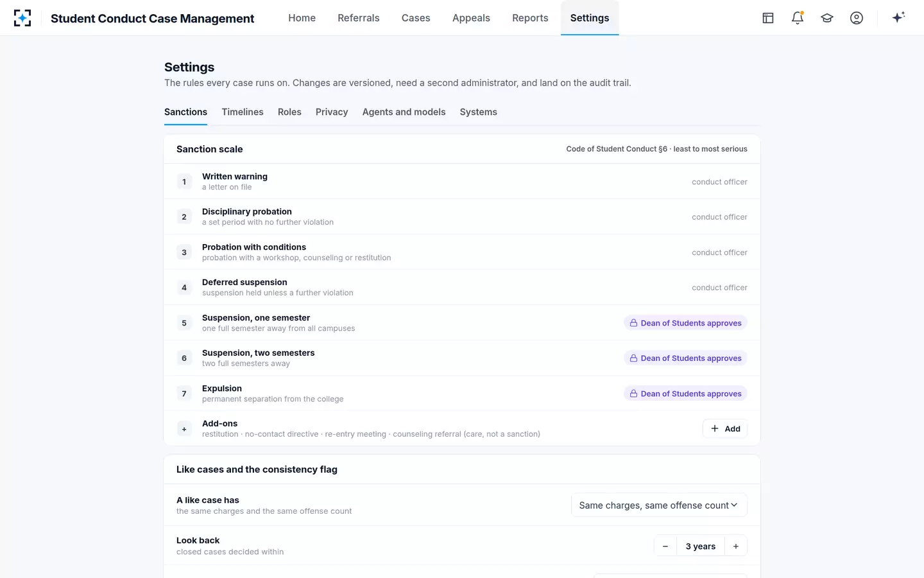The width and height of the screenshot is (924, 578).
Task: Click lock icon on Suspension, one semester
Action: coord(633,323)
